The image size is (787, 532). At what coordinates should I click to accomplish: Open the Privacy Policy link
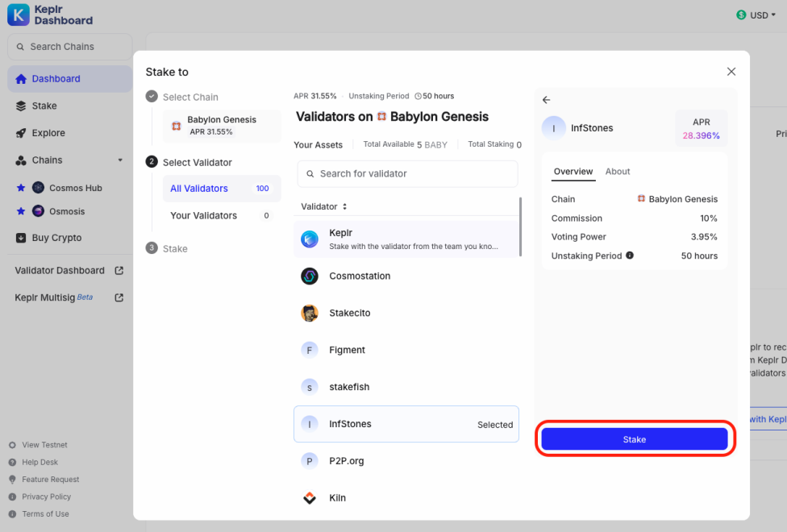tap(40, 497)
